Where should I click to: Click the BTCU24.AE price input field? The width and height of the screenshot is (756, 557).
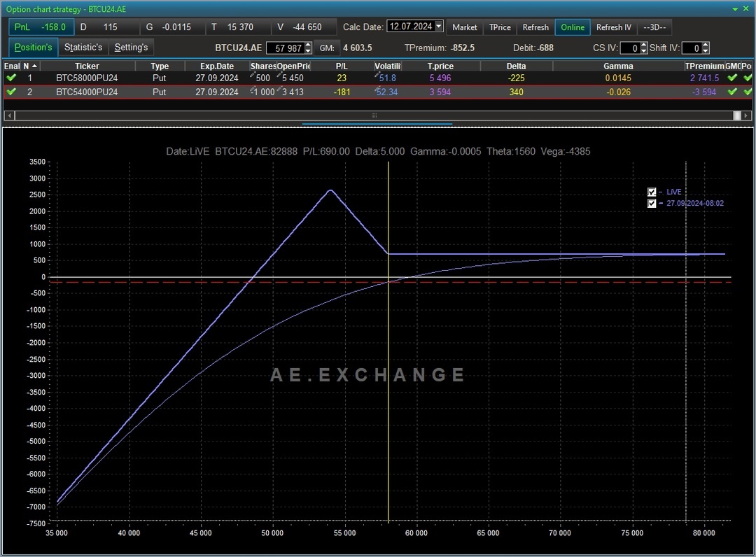(x=285, y=48)
